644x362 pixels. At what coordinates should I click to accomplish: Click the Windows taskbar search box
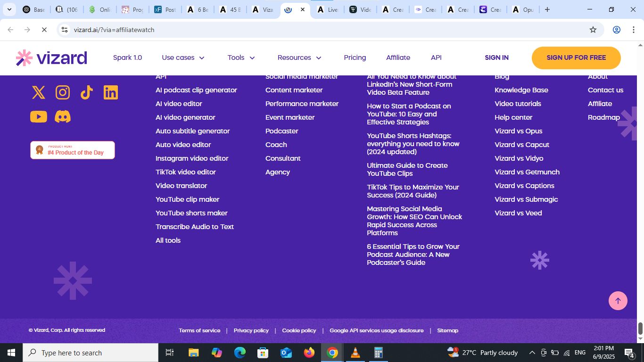click(x=91, y=353)
